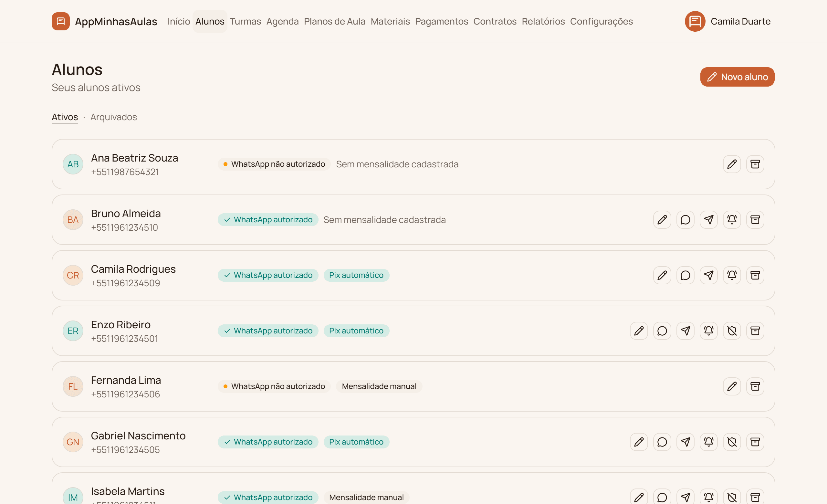Image resolution: width=827 pixels, height=504 pixels.
Task: Open Materiais navigation link
Action: click(390, 21)
